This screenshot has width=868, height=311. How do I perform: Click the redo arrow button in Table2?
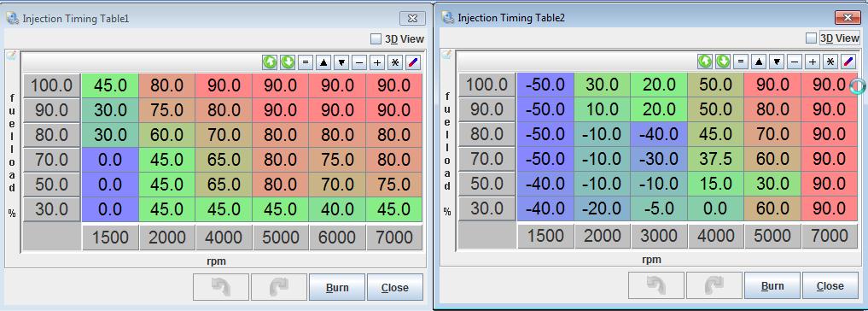point(714,285)
